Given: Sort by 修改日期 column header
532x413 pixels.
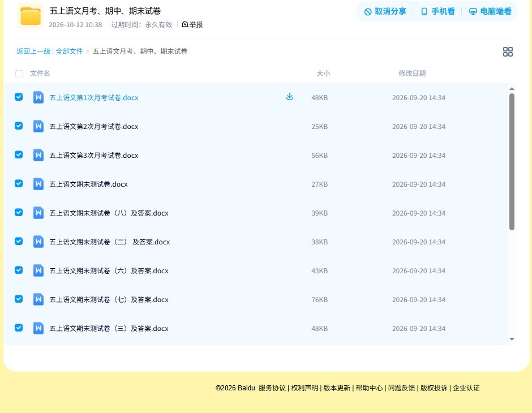Looking at the screenshot, I should pyautogui.click(x=412, y=73).
